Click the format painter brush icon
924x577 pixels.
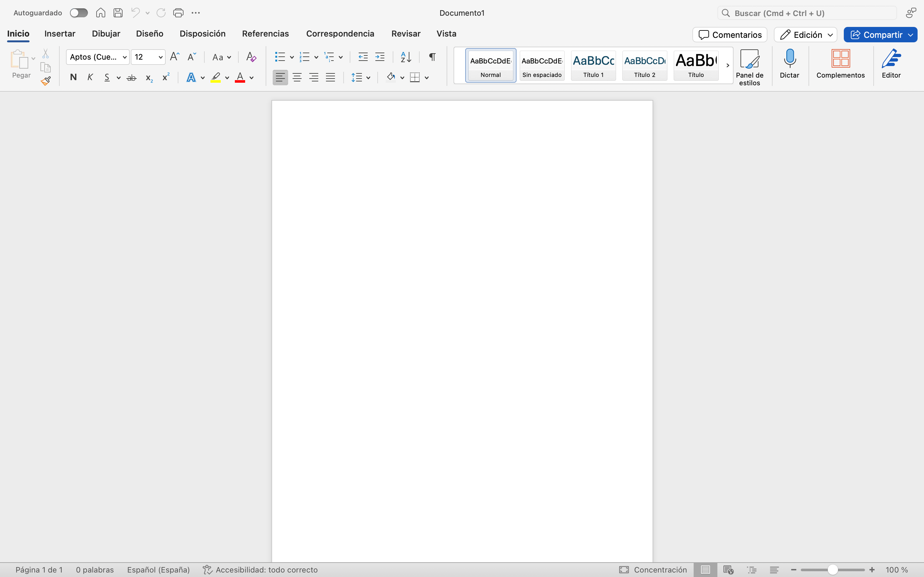(46, 81)
